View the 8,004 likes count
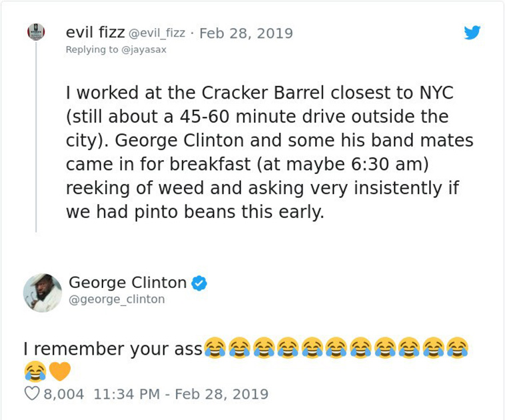 [x=64, y=394]
